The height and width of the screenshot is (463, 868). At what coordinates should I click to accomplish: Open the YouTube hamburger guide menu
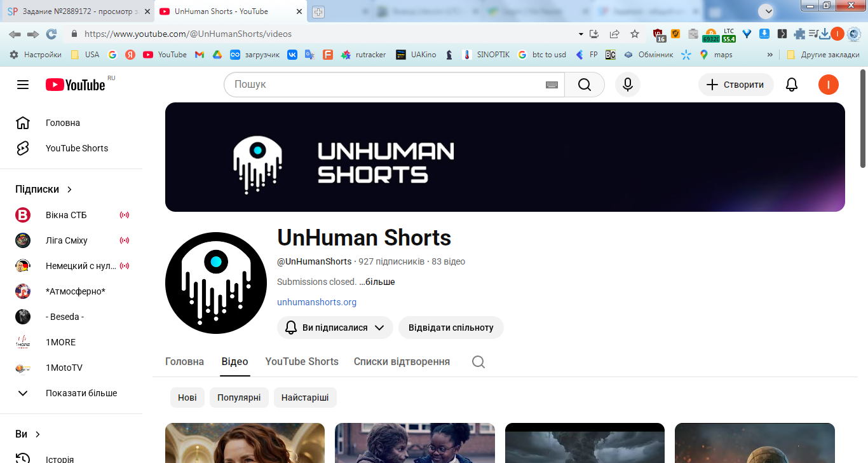[23, 85]
